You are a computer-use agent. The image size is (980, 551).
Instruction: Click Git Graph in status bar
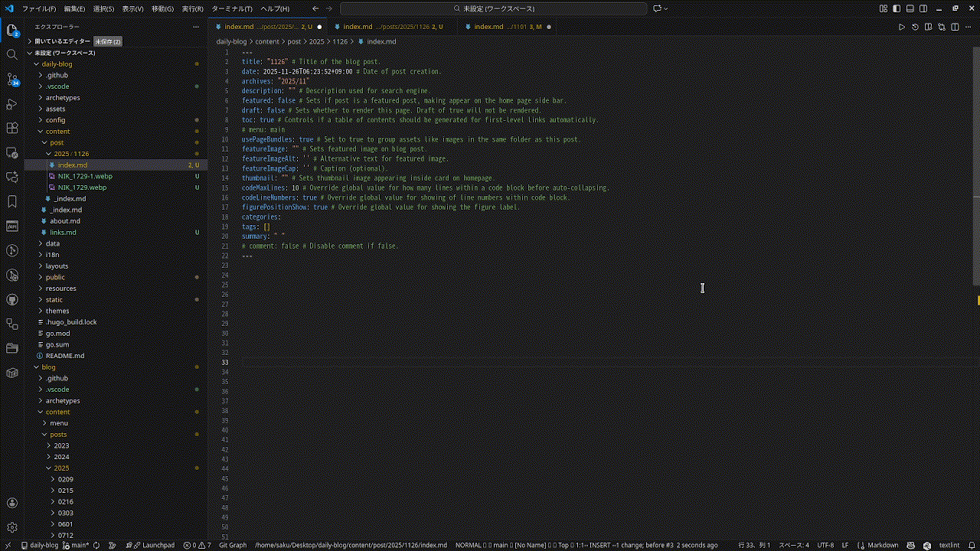click(x=233, y=545)
